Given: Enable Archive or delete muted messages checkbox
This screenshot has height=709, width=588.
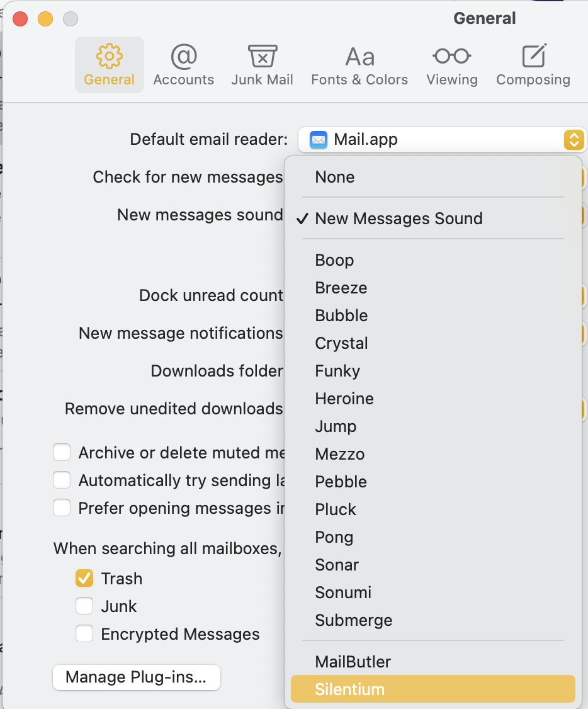Looking at the screenshot, I should tap(62, 452).
